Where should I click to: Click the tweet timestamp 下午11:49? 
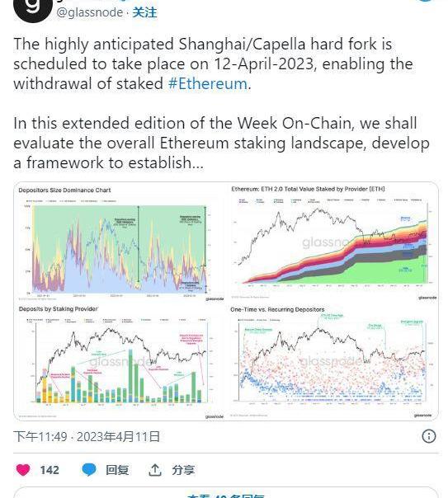click(40, 437)
